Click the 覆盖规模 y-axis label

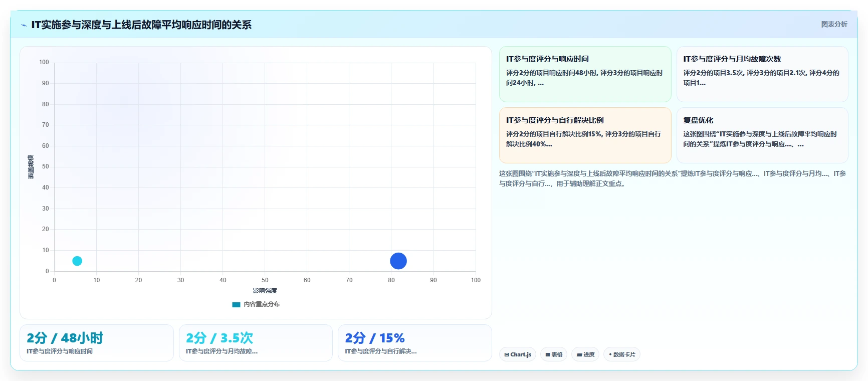(x=31, y=167)
